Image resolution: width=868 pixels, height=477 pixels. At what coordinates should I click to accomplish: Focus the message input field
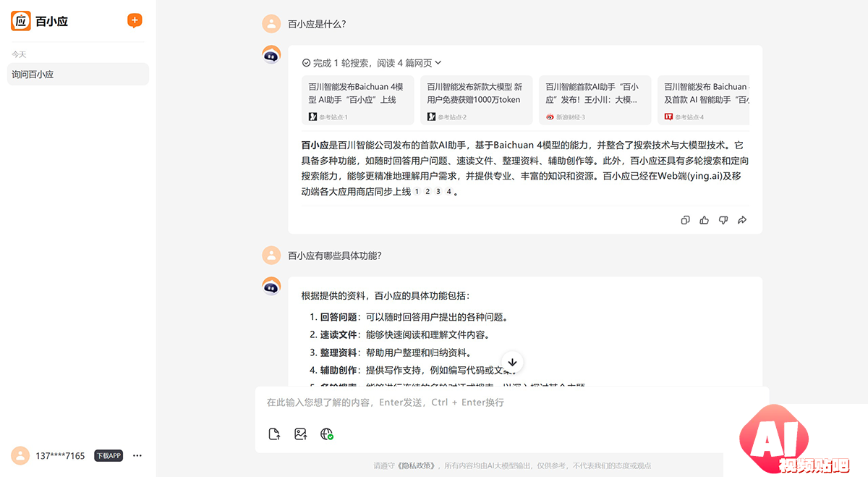pyautogui.click(x=512, y=402)
